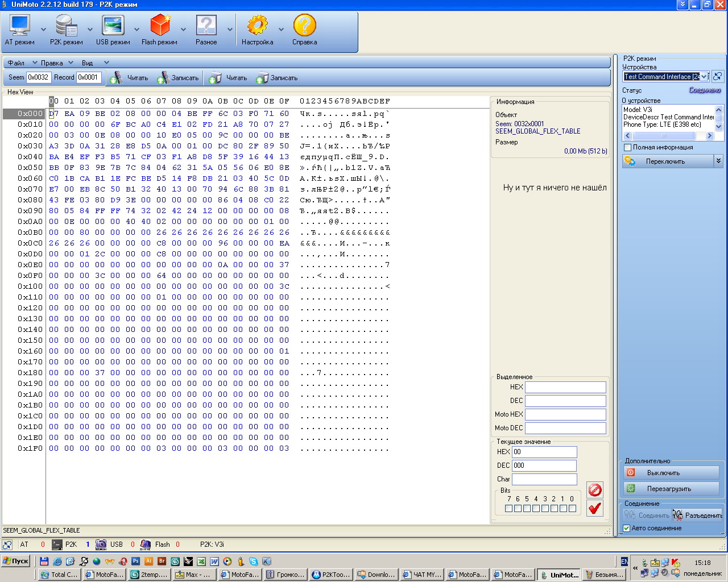Viewport: 728px width, 582px height.
Task: Open Настройка settings
Action: (257, 30)
